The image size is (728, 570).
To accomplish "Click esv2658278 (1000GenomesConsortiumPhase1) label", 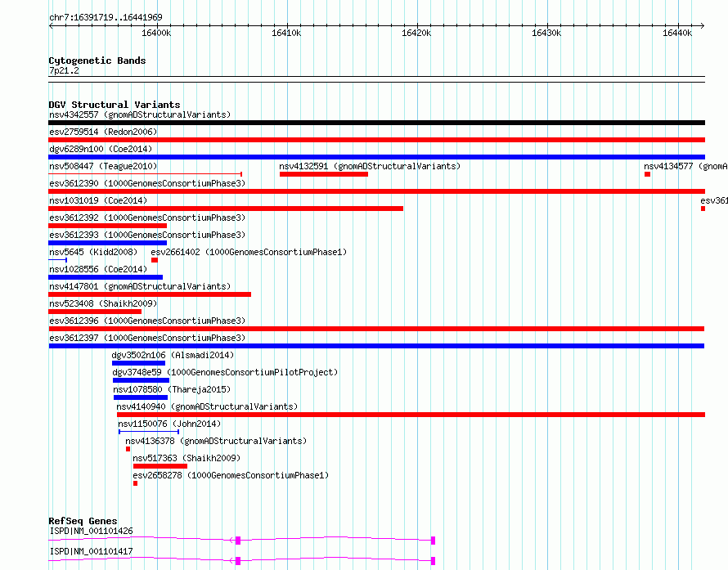I will tap(231, 475).
